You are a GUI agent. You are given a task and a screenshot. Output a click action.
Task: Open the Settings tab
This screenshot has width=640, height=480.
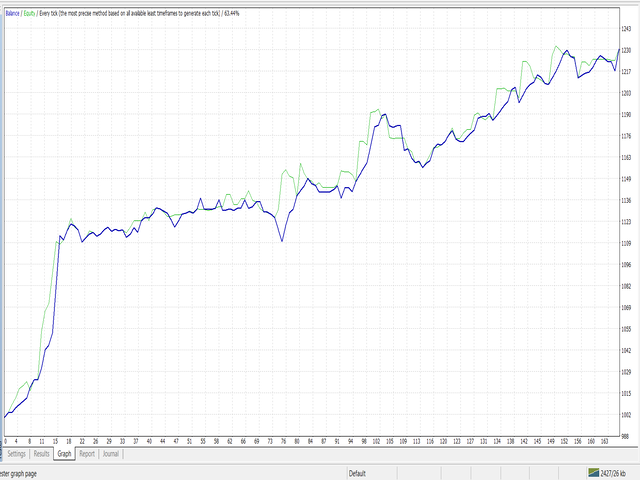16,454
